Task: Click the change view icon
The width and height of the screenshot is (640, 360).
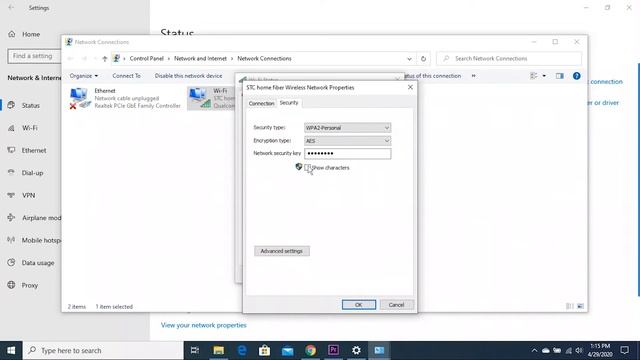Action: click(x=533, y=76)
